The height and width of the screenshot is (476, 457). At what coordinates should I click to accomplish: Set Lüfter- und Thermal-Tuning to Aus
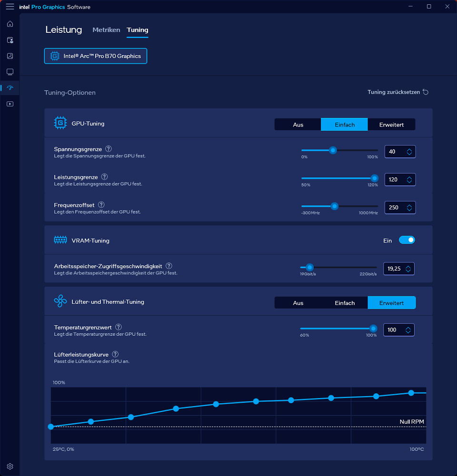[x=298, y=302]
